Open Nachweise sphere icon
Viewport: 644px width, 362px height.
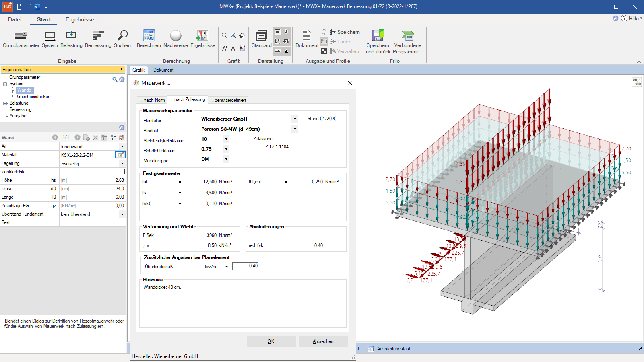[175, 39]
